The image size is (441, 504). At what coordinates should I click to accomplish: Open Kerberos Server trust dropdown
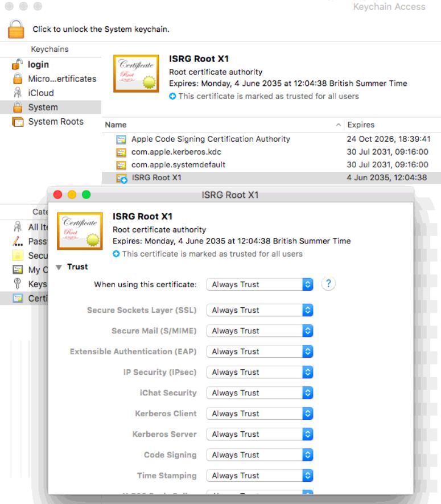pos(259,434)
